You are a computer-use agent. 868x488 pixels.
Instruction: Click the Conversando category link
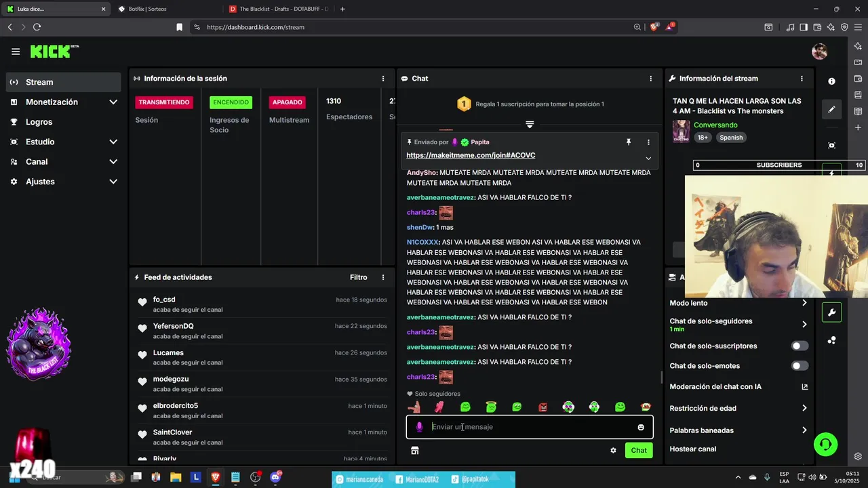(715, 125)
